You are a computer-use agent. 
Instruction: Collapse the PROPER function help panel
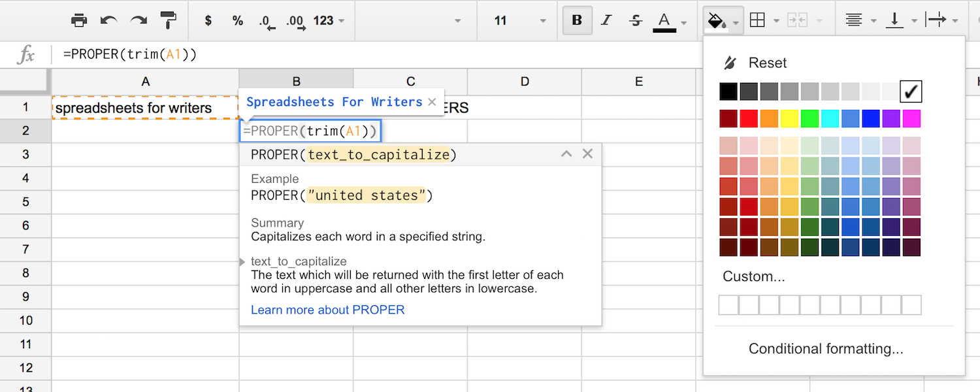[x=566, y=154]
